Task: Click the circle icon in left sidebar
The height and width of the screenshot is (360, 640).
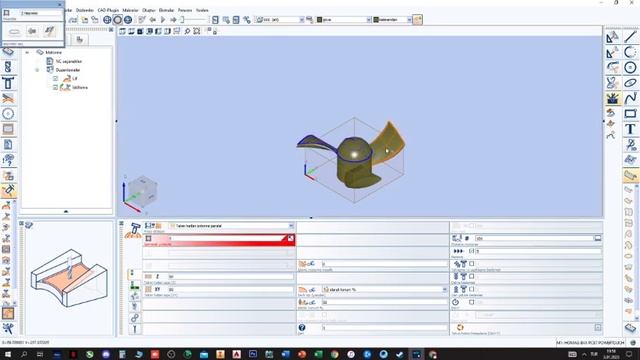Action: click(8, 114)
